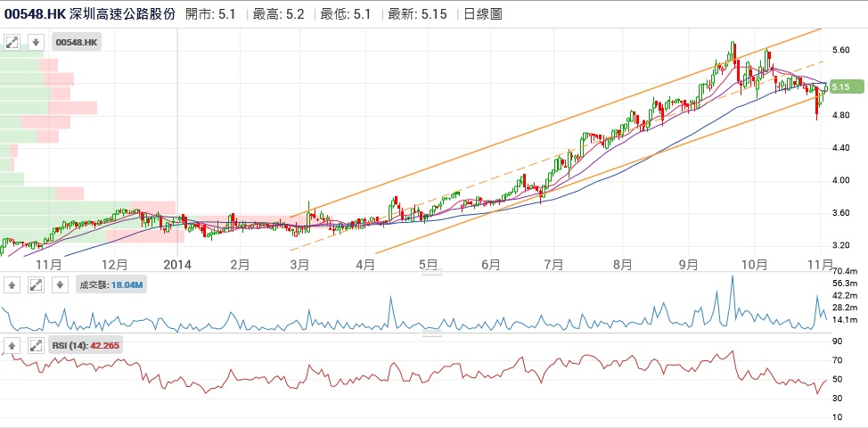Move main price panel down
The height and width of the screenshot is (428, 868).
click(36, 42)
